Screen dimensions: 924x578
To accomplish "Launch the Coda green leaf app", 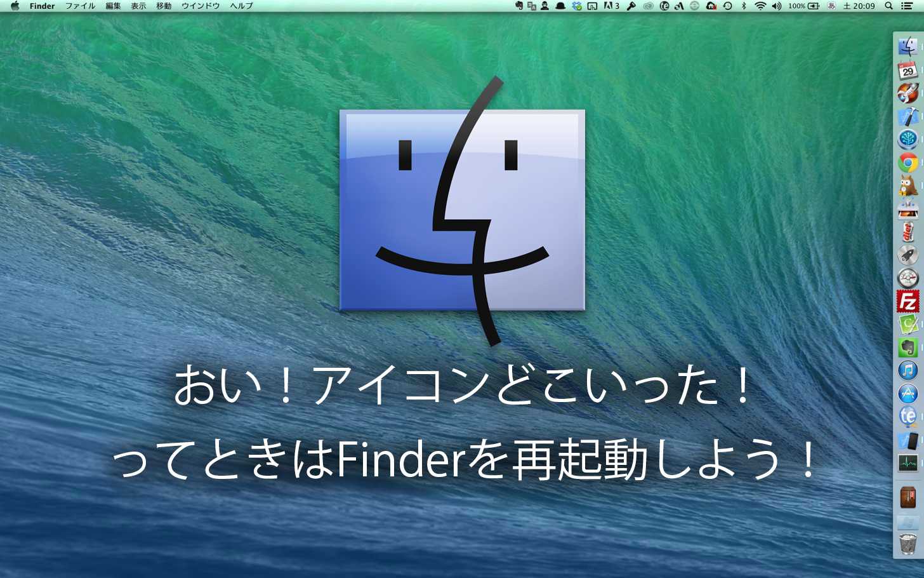I will (907, 324).
